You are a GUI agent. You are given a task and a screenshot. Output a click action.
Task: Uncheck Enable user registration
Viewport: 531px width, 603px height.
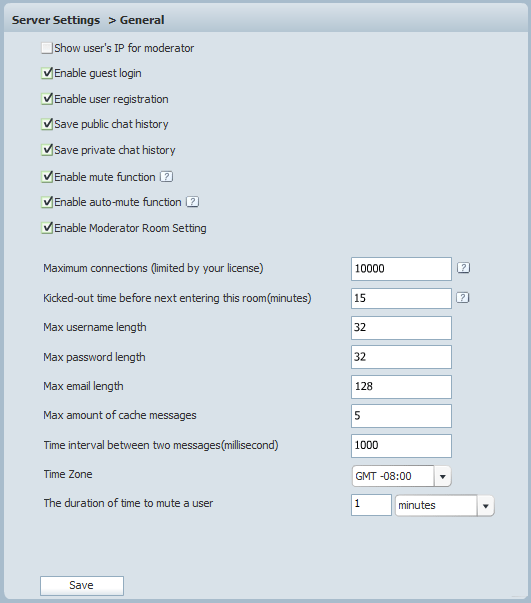pyautogui.click(x=47, y=99)
